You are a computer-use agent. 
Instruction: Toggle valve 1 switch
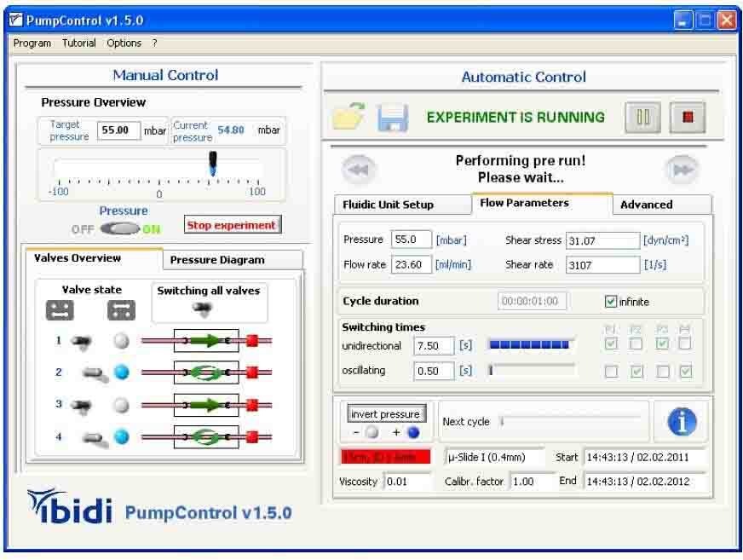84,341
